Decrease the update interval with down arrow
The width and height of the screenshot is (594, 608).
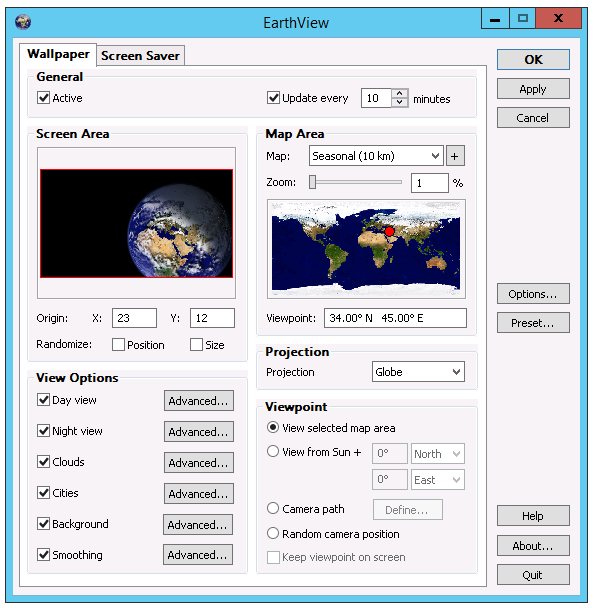[x=400, y=102]
